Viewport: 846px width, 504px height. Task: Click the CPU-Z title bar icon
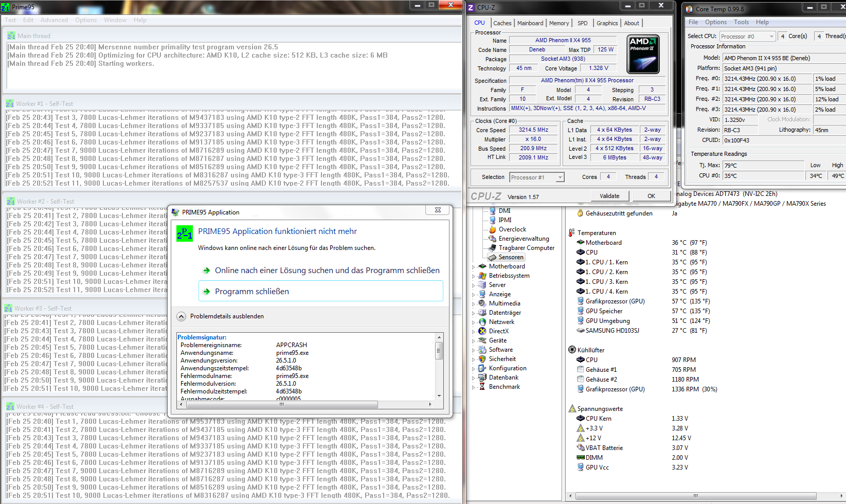[x=471, y=8]
